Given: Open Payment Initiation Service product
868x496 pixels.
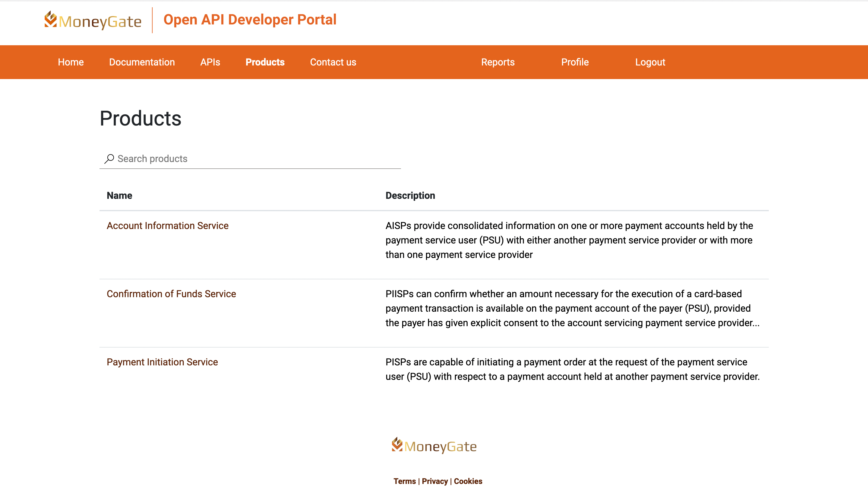Looking at the screenshot, I should click(x=162, y=362).
